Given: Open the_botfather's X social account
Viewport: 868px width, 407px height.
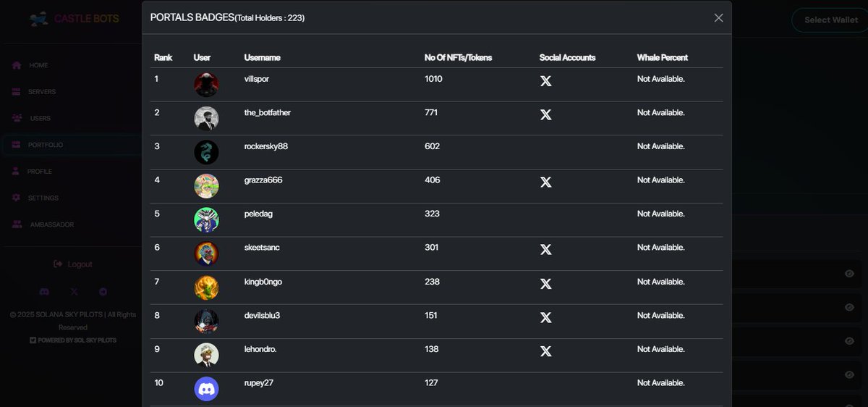Looking at the screenshot, I should tap(546, 114).
